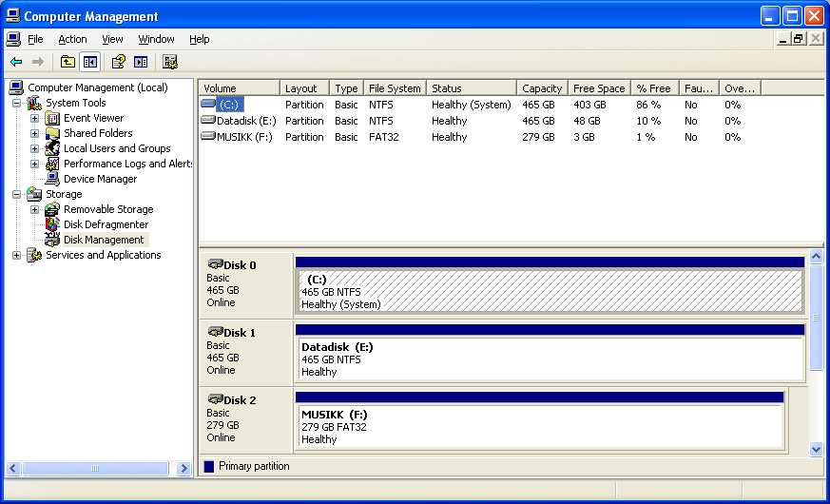Click the Device Manager icon
830x504 pixels.
pos(52,179)
